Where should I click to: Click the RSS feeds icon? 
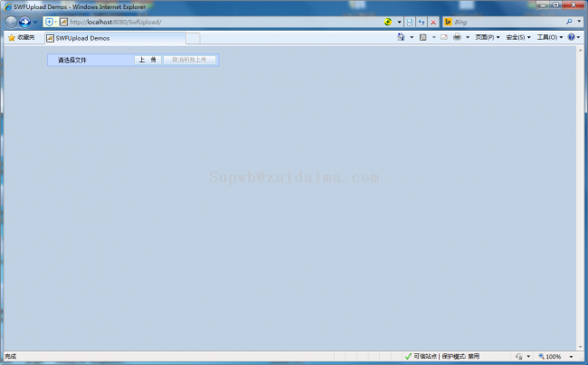pos(423,38)
